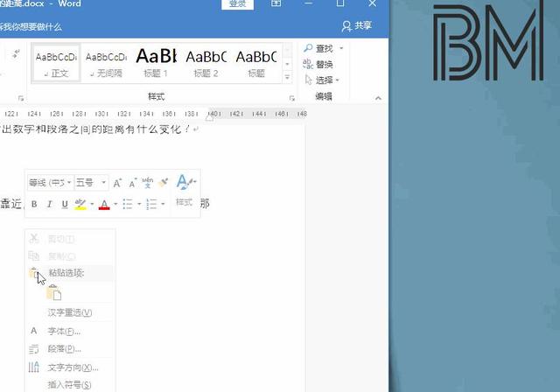Screen dimensions: 560x392
Task: Choose 复制 copy in context menu
Action: [70, 255]
